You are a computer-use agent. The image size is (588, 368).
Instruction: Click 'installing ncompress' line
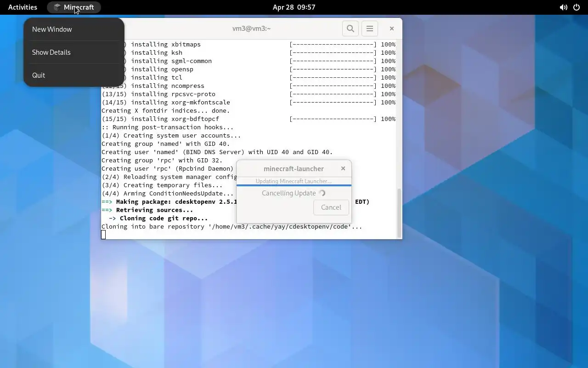pos(153,86)
